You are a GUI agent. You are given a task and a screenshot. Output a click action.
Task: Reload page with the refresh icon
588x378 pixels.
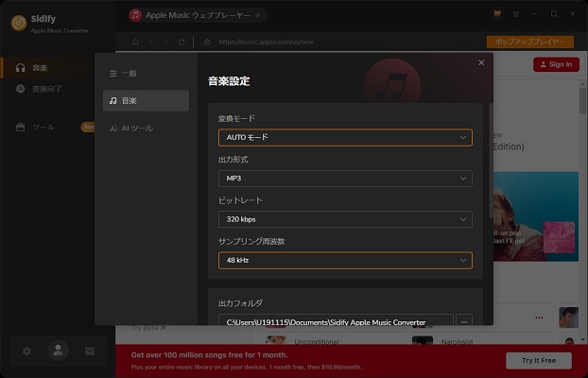(x=182, y=42)
